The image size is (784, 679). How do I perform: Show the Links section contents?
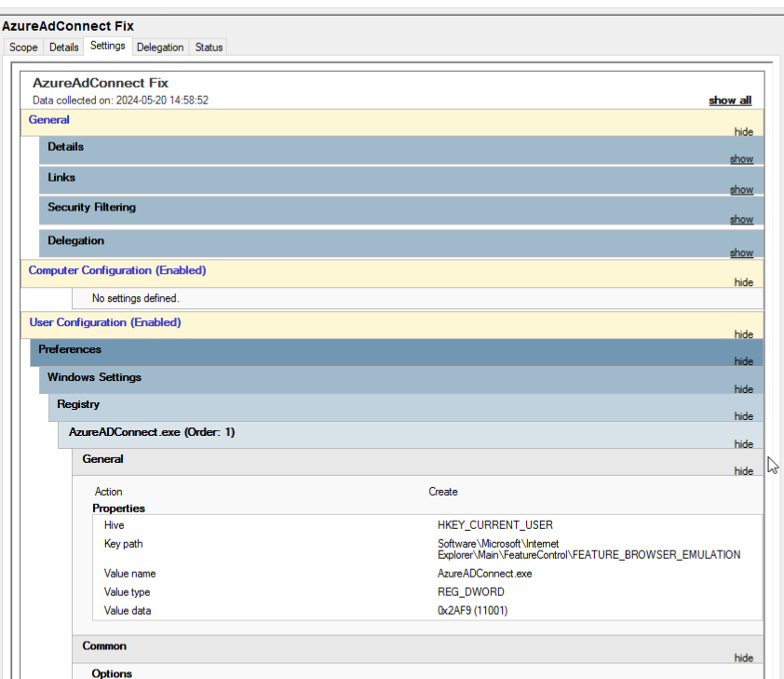coord(741,190)
